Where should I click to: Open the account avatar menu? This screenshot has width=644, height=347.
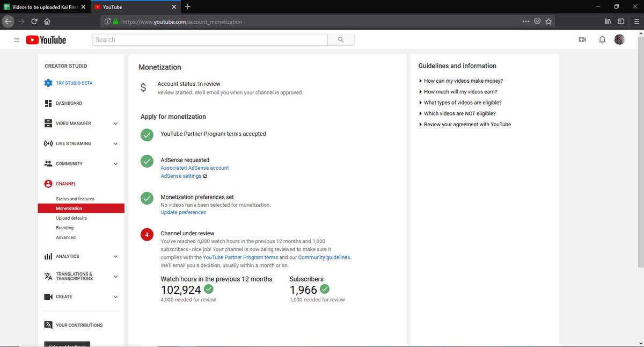619,40
